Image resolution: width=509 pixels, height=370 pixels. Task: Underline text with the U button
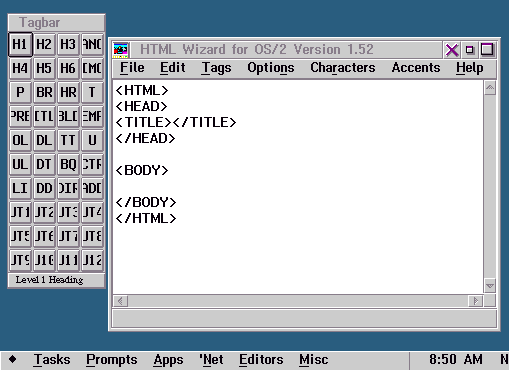[x=92, y=140]
